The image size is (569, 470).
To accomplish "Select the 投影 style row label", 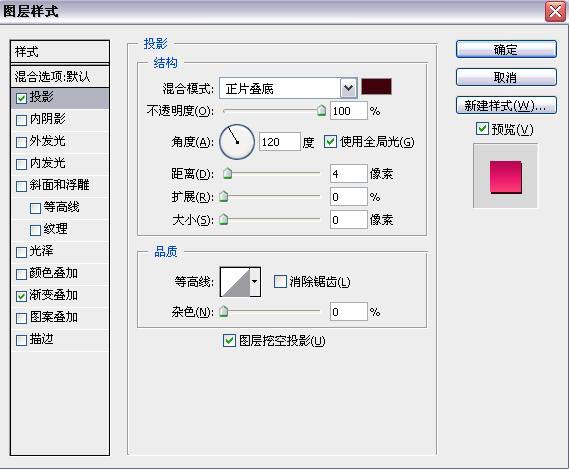I will coord(41,97).
